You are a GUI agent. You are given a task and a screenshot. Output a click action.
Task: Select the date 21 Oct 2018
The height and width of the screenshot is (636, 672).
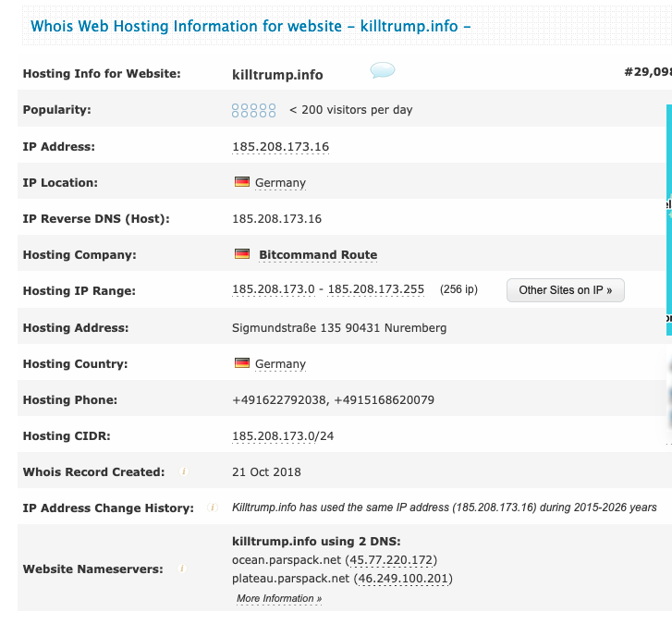click(266, 471)
